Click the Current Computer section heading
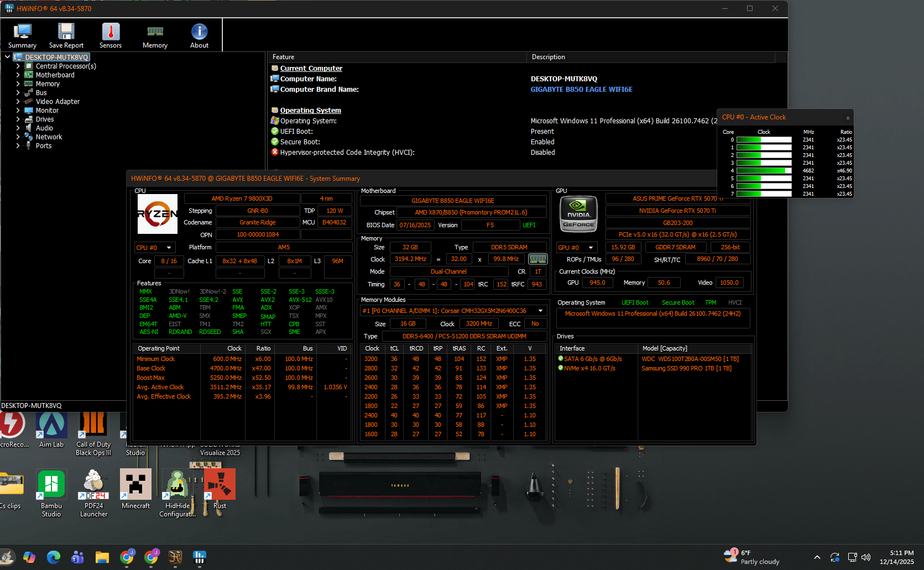 pyautogui.click(x=311, y=69)
